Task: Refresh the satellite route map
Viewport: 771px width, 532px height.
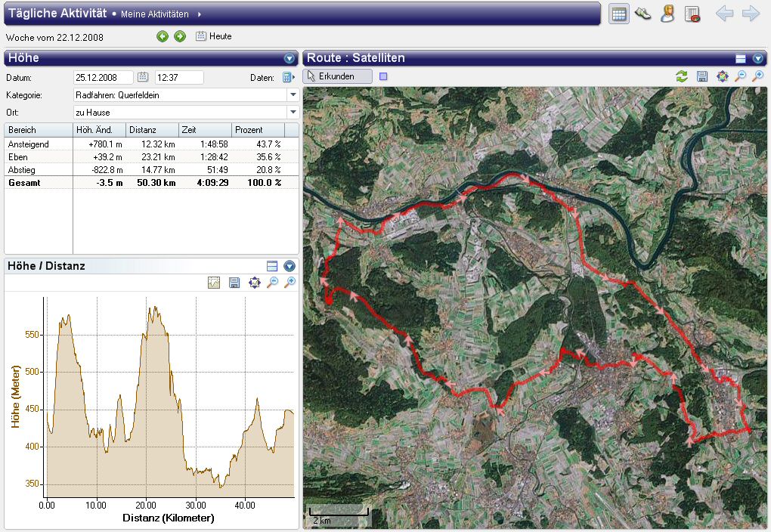Action: coord(682,76)
